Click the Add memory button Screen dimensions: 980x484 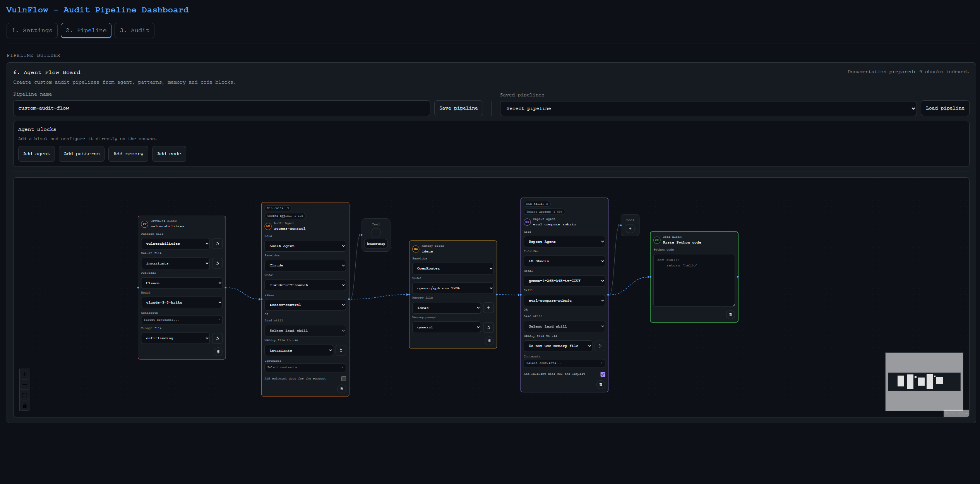(x=128, y=154)
